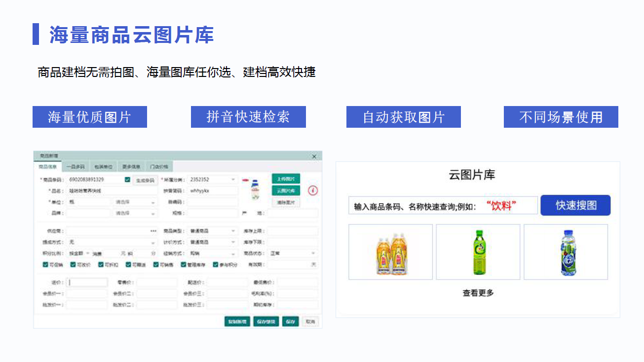
Task: Close the 商品新增 dialog with X
Action: (x=314, y=156)
